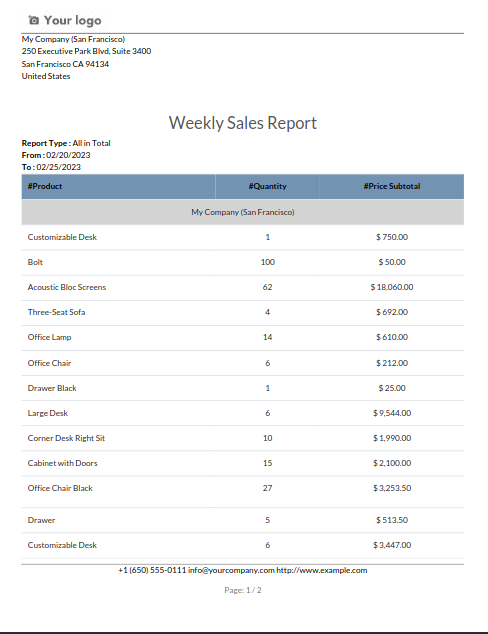The image size is (488, 634).
Task: Click the info@yourcompany.com email address
Action: pyautogui.click(x=231, y=570)
